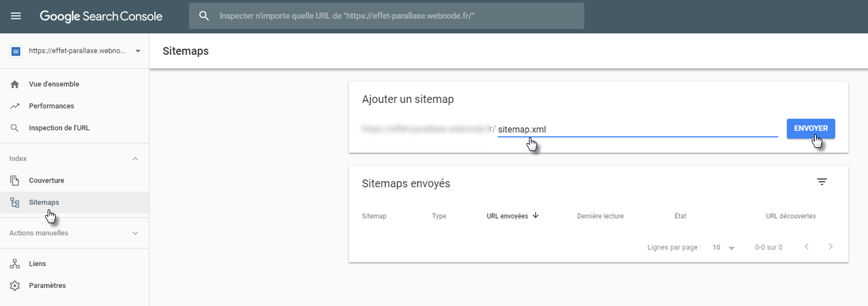Click the Paramètres gear icon

(15, 286)
